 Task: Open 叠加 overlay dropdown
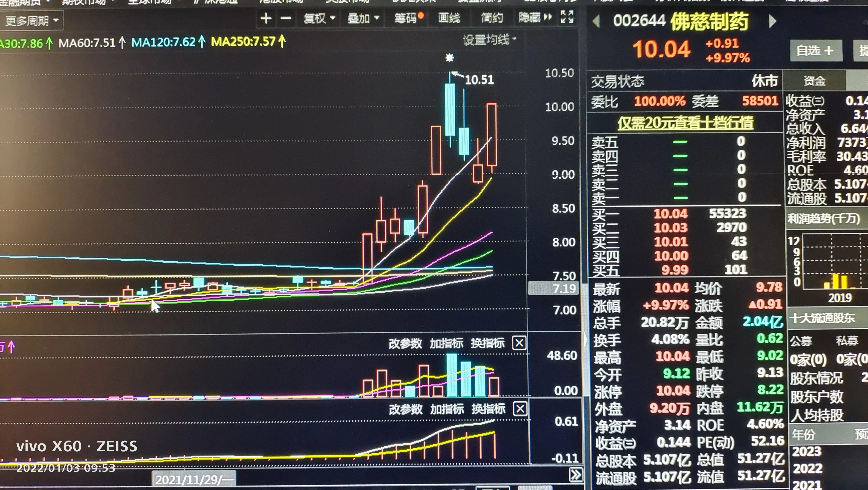[363, 18]
